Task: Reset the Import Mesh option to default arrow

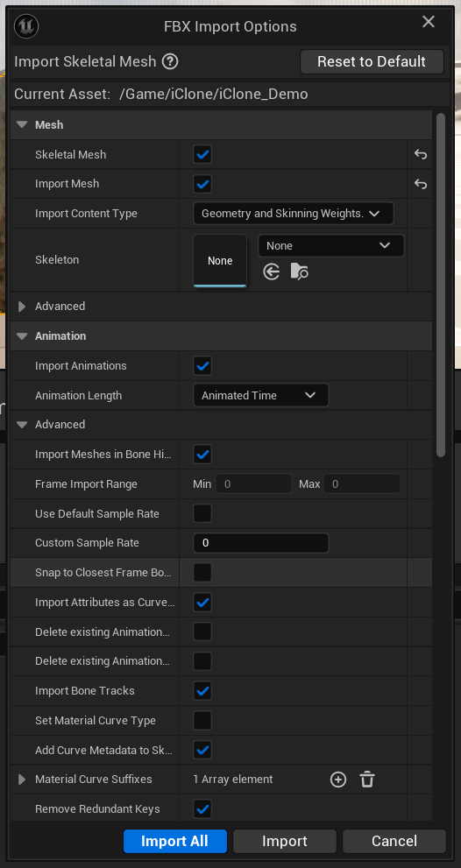Action: [x=421, y=184]
